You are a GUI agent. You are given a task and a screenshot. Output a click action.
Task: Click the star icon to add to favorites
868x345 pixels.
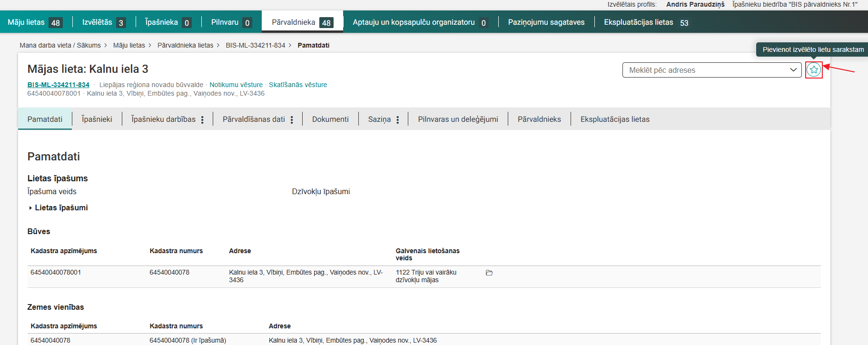tap(814, 70)
